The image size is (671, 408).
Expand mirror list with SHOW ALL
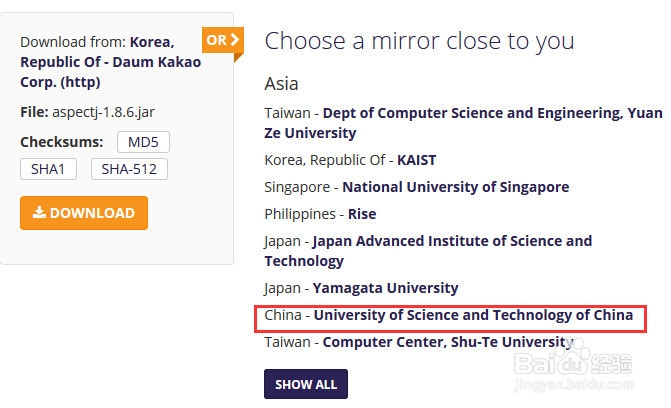tap(306, 384)
